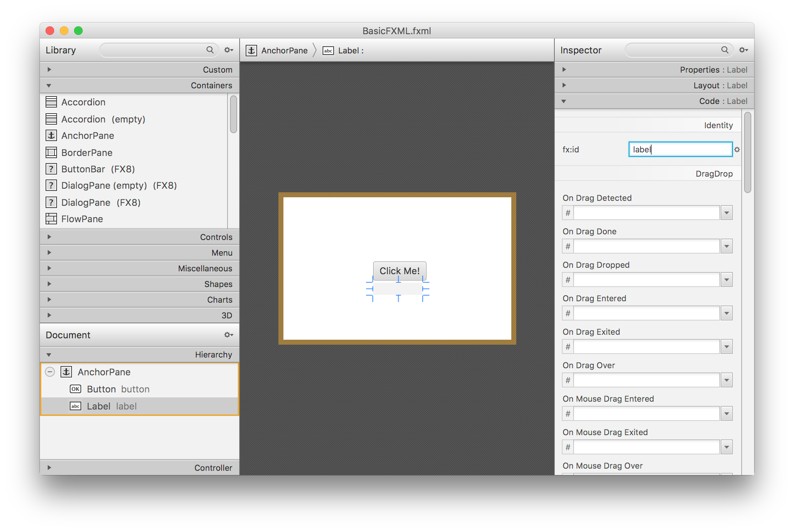Click the fx:id field cog icon
Screen dimensions: 794x532
(x=737, y=150)
